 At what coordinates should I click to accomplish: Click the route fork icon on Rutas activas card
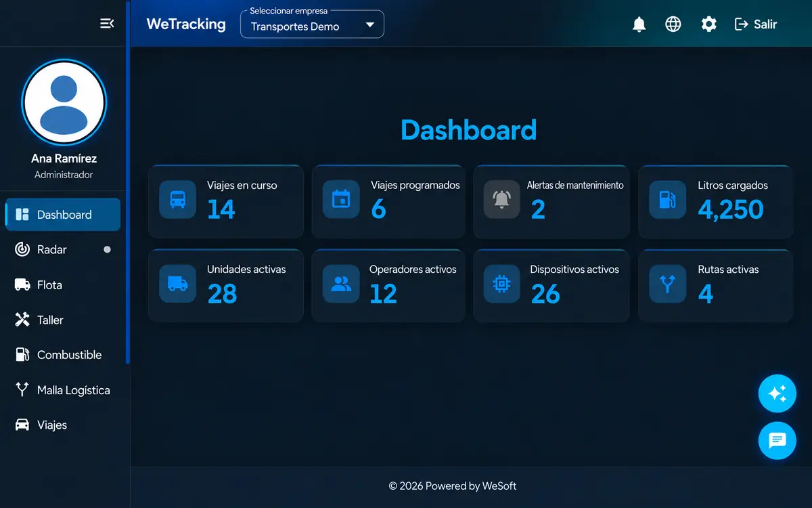coord(667,283)
